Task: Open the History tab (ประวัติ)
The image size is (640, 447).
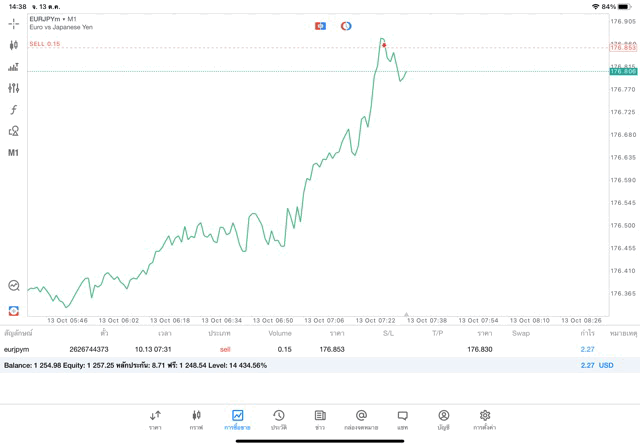Action: 279,420
